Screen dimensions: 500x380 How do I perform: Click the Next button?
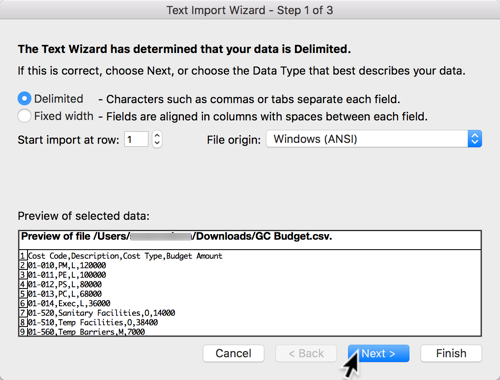click(x=378, y=353)
